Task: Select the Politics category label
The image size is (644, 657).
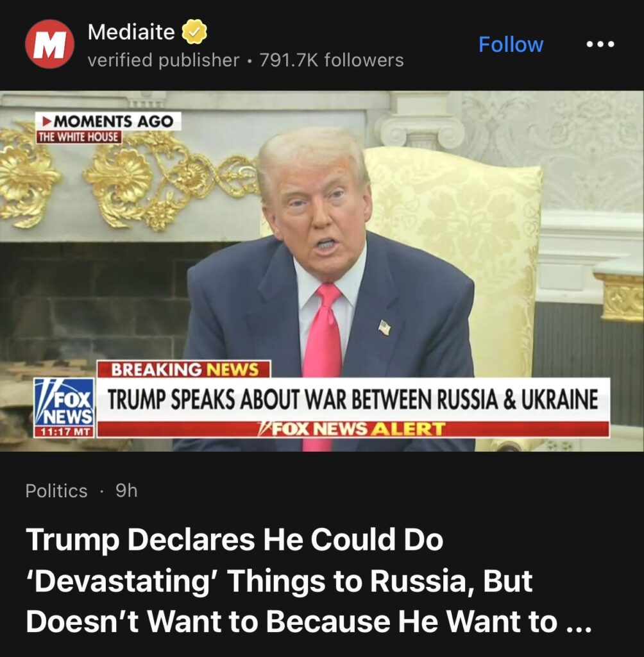Action: point(56,491)
